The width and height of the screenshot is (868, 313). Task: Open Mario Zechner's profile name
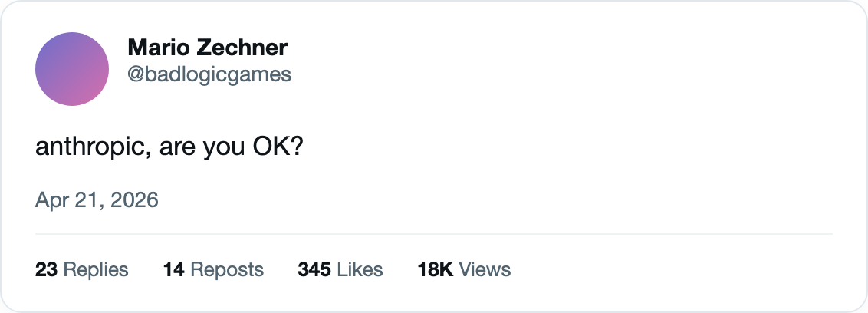(207, 48)
